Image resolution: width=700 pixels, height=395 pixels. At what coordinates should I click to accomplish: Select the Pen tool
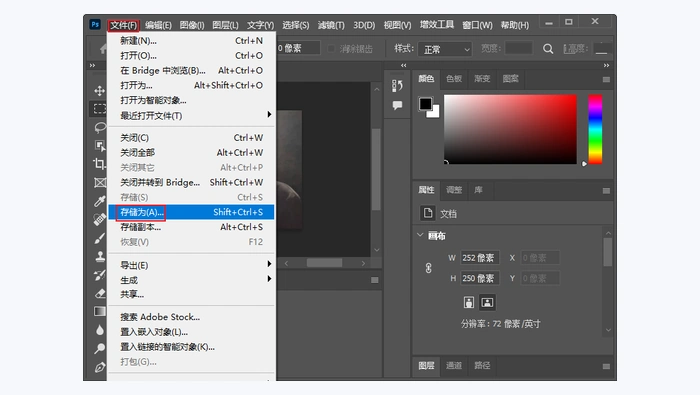[x=100, y=367]
